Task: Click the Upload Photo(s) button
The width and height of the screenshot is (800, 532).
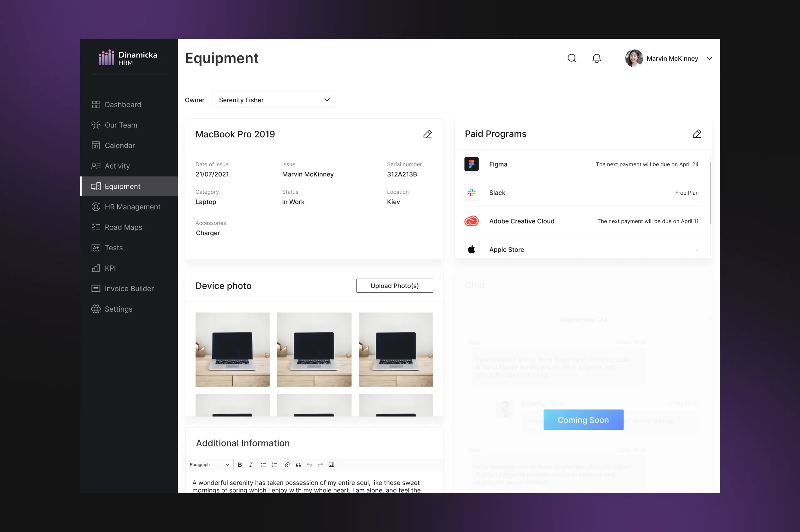Action: pyautogui.click(x=395, y=286)
